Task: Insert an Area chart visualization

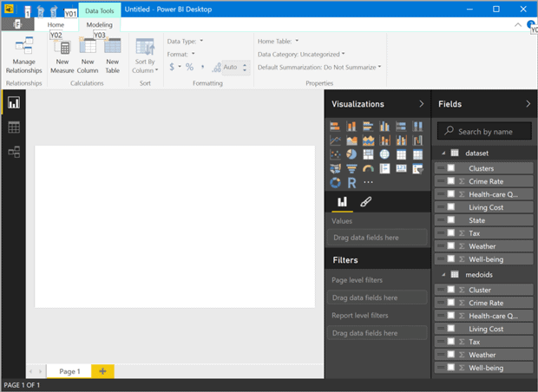Action: coord(351,140)
